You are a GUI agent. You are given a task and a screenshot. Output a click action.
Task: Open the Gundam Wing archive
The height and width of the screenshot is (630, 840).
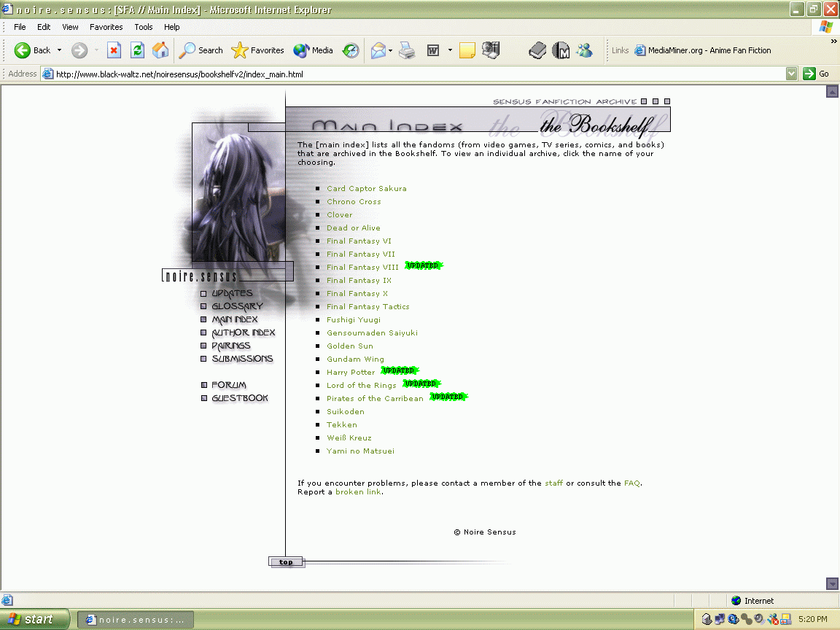[x=355, y=359]
